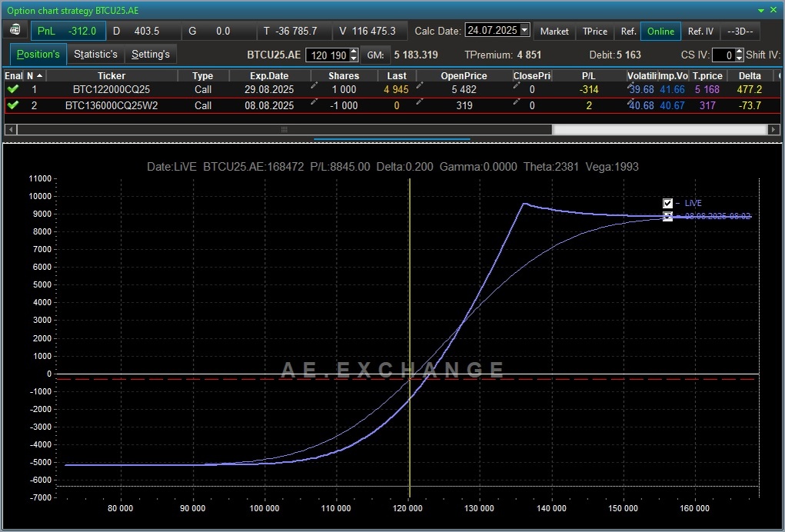This screenshot has height=532, width=785.
Task: Toggle the Online mode button
Action: pyautogui.click(x=660, y=31)
